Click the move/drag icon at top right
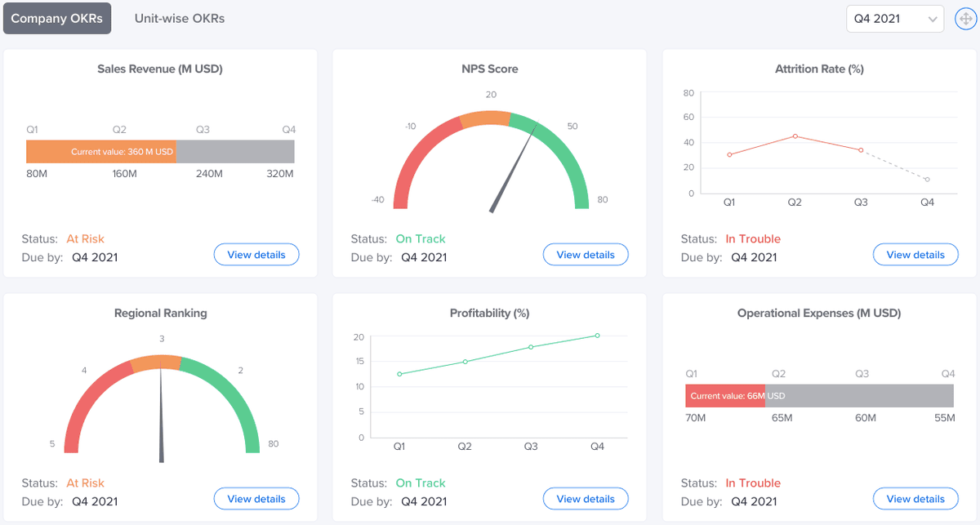 [966, 19]
